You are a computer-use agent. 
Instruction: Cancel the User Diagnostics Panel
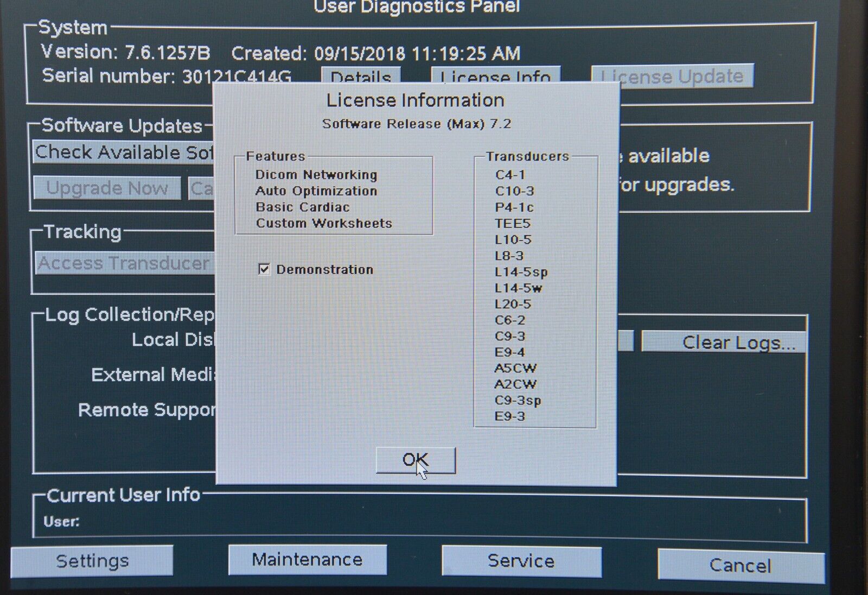[741, 566]
